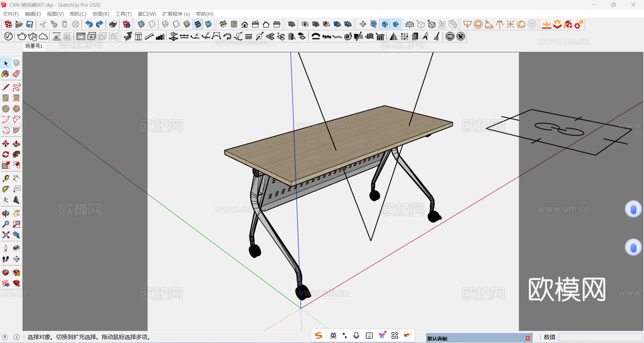
Task: Open the IME soft keyboard icon
Action: 369,335
